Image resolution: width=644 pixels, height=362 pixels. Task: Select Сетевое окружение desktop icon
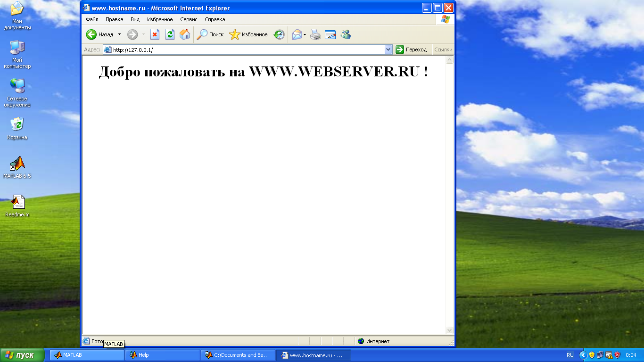coord(17,93)
